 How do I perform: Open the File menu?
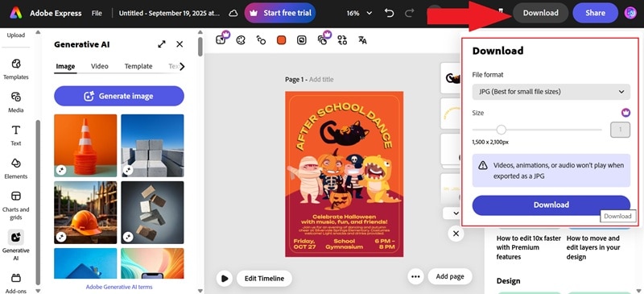[97, 13]
